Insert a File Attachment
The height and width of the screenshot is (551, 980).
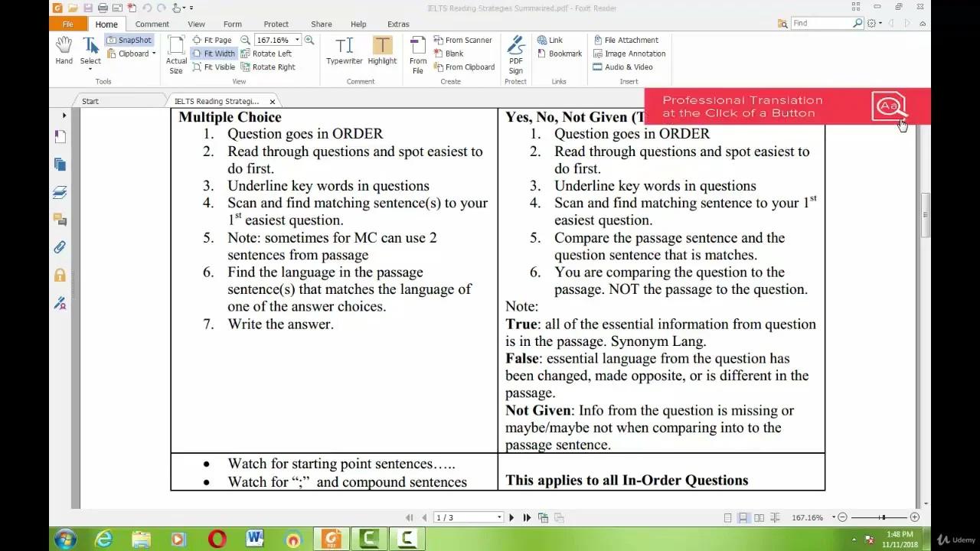click(x=625, y=40)
